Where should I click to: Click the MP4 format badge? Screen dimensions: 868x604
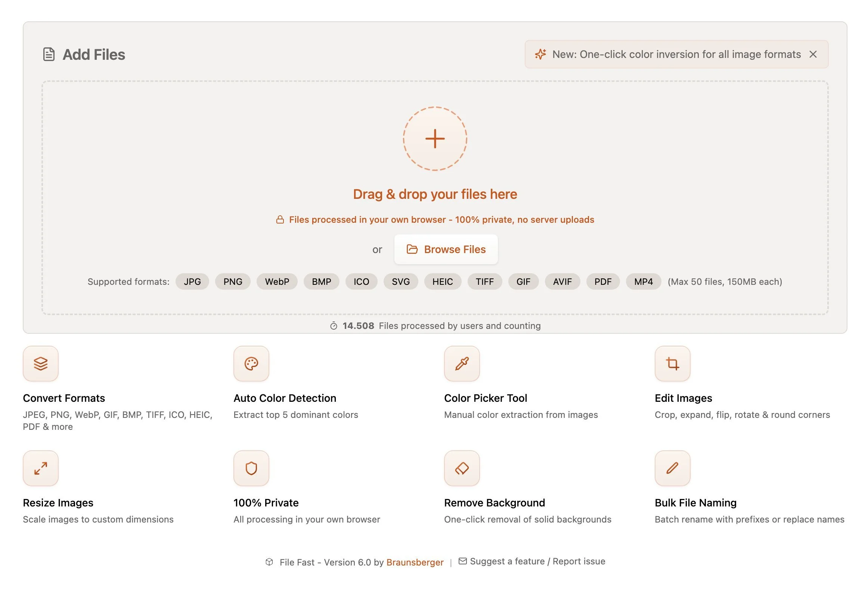coord(643,282)
